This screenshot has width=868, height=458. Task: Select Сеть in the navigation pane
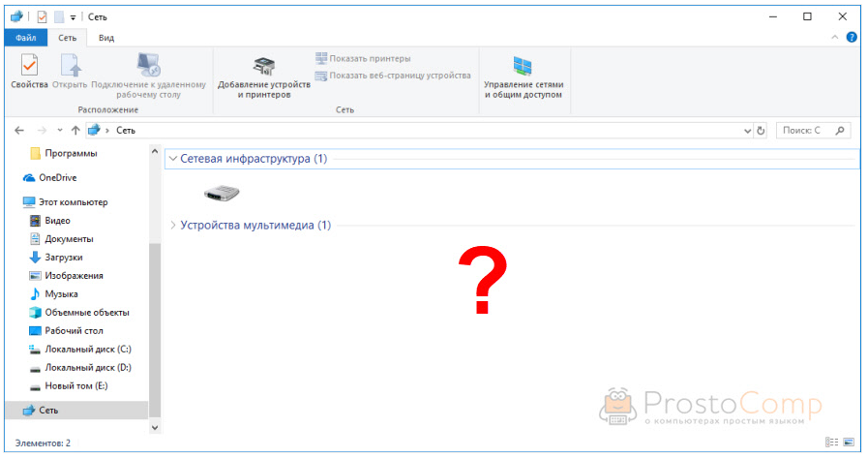[x=77, y=410]
